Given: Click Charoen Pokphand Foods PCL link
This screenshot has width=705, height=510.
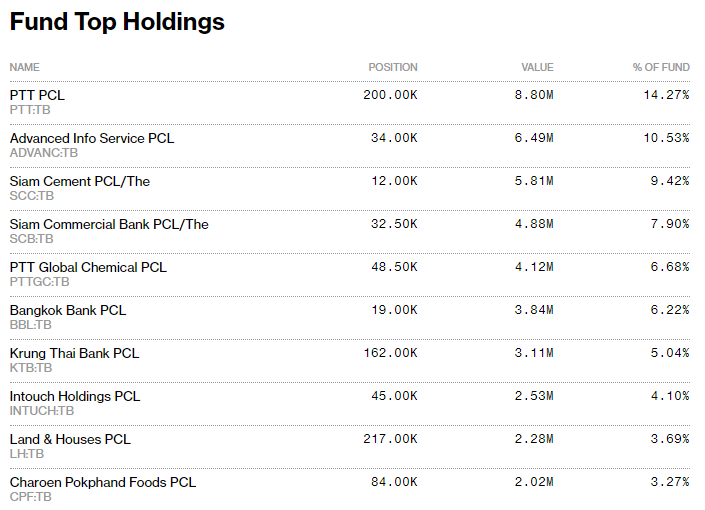Looking at the screenshot, I should (x=103, y=482).
